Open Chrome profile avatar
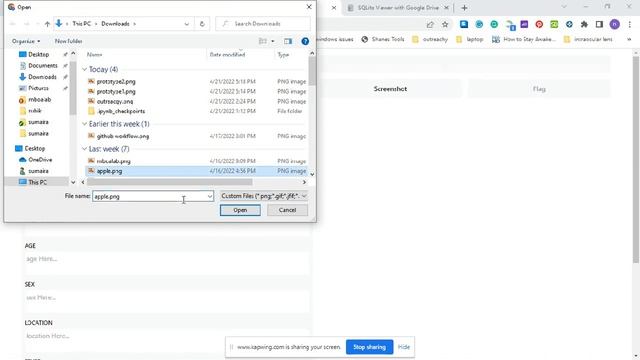 click(x=615, y=24)
